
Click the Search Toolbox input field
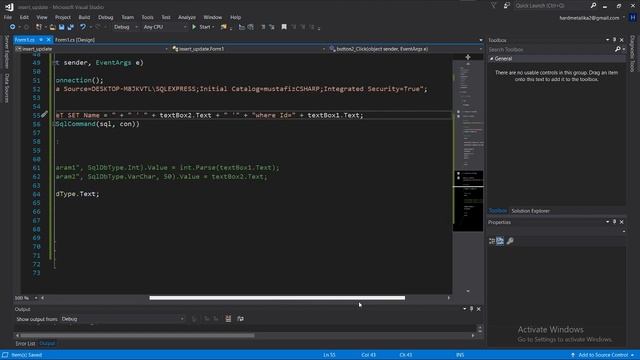pyautogui.click(x=551, y=49)
